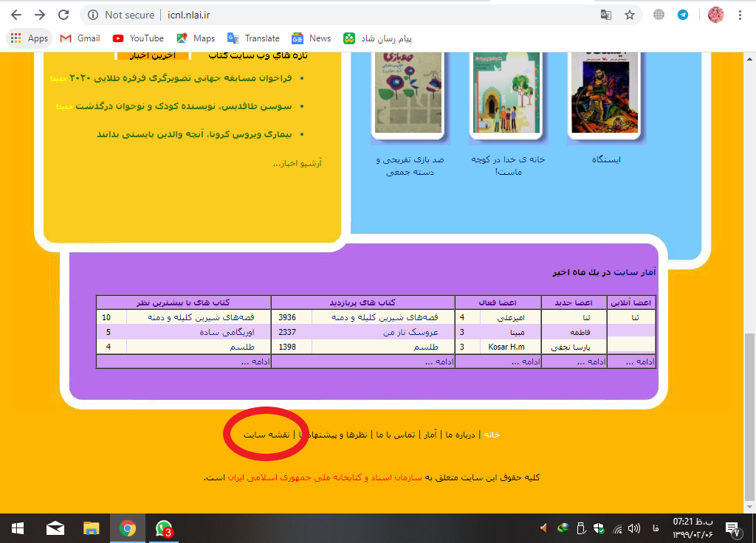
Task: Open WhatsApp from the taskbar
Action: click(x=163, y=528)
